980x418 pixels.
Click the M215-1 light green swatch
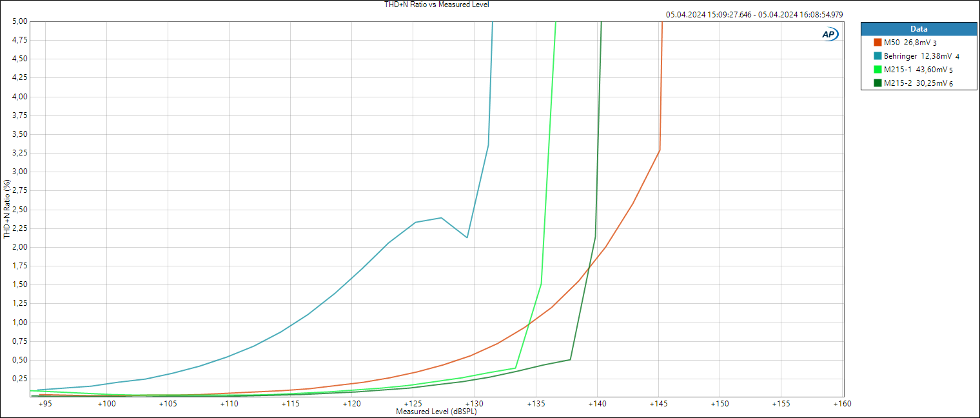click(877, 70)
